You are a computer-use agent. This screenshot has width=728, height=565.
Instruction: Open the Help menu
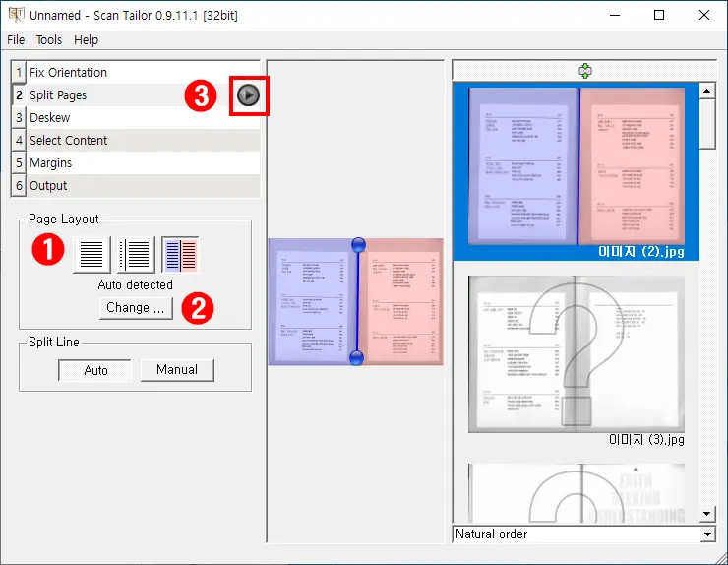(87, 40)
